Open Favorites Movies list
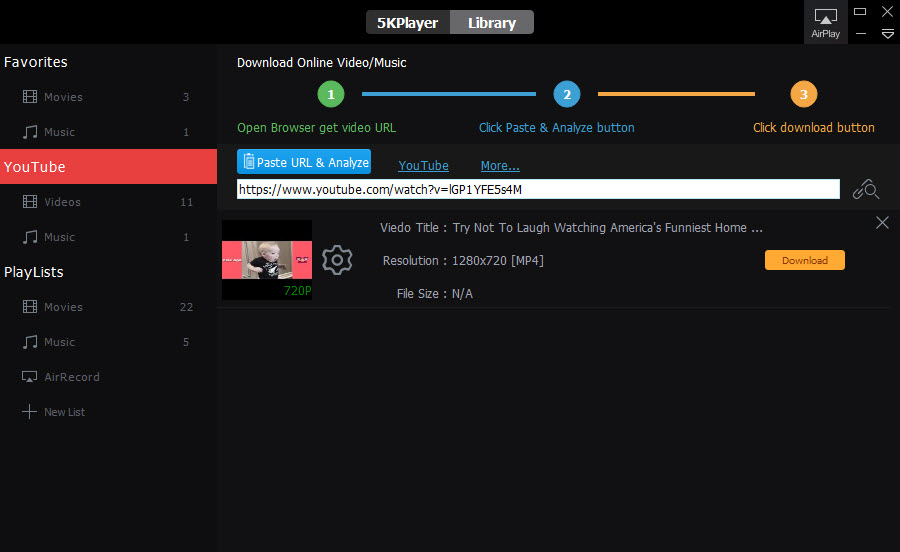900x552 pixels. (x=108, y=97)
